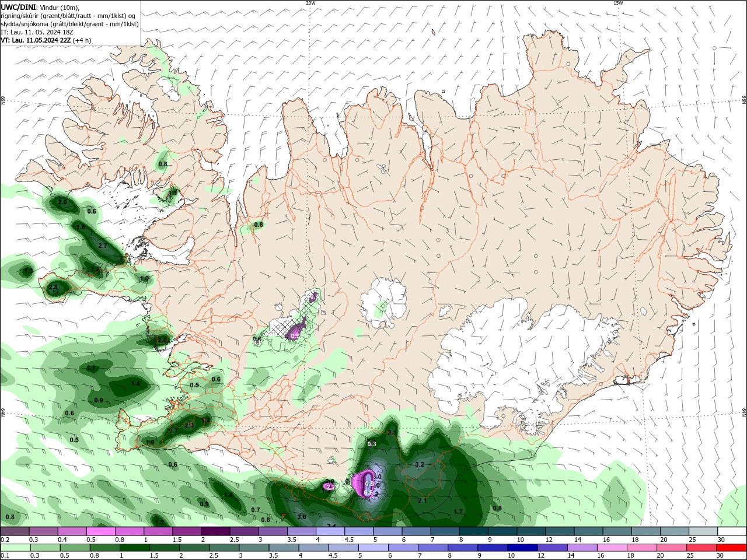Select the dark purple upper swatch labeled 2

click(x=215, y=531)
